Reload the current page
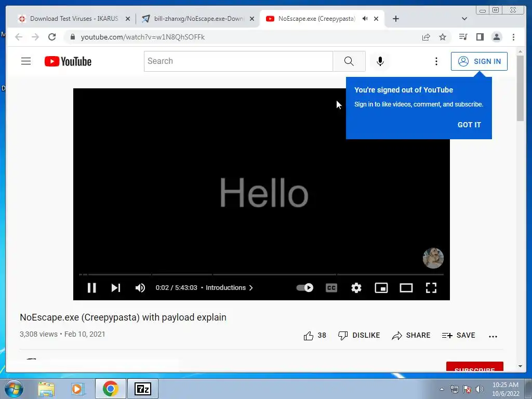Viewport: 532px width, 399px height. (52, 37)
